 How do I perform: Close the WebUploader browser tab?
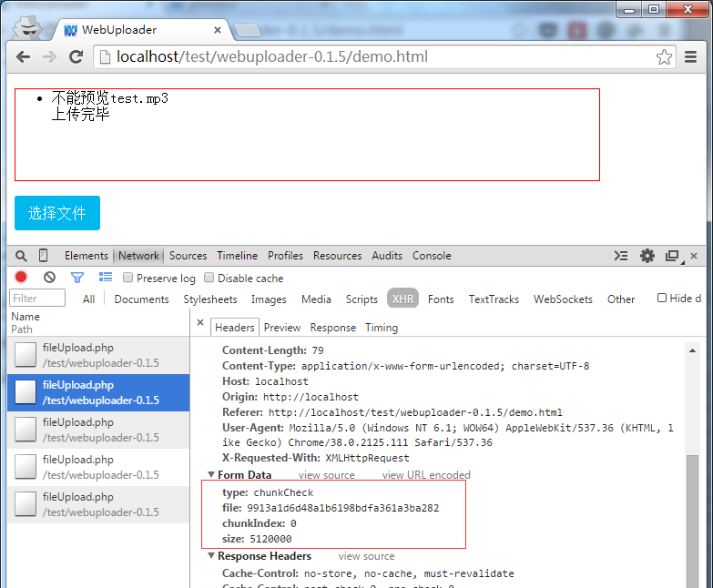point(218,30)
